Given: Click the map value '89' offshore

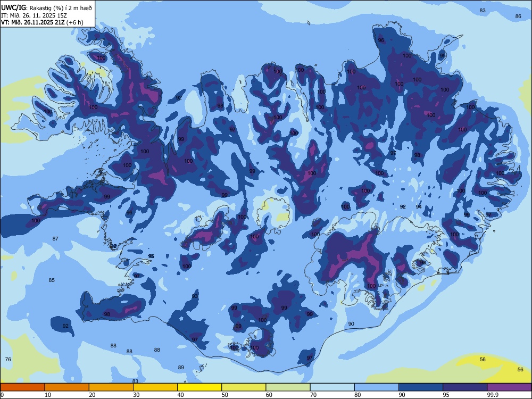Looking at the screenshot, I should [x=181, y=368].
